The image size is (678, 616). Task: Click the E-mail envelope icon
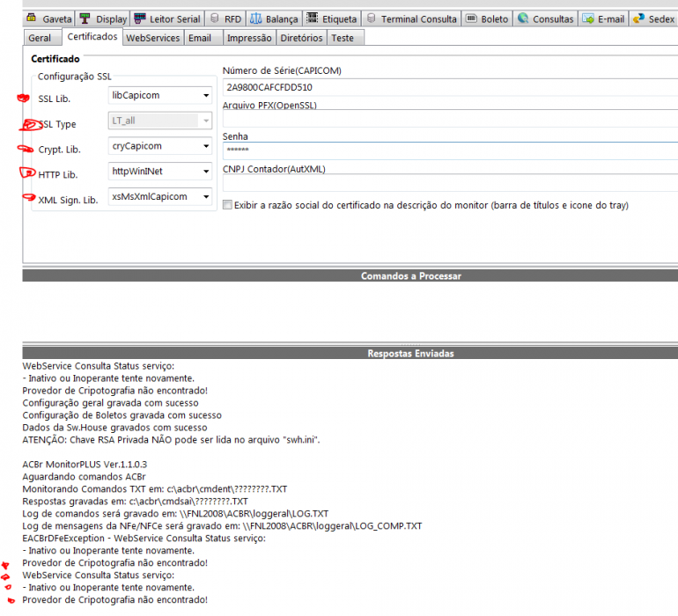[x=588, y=18]
